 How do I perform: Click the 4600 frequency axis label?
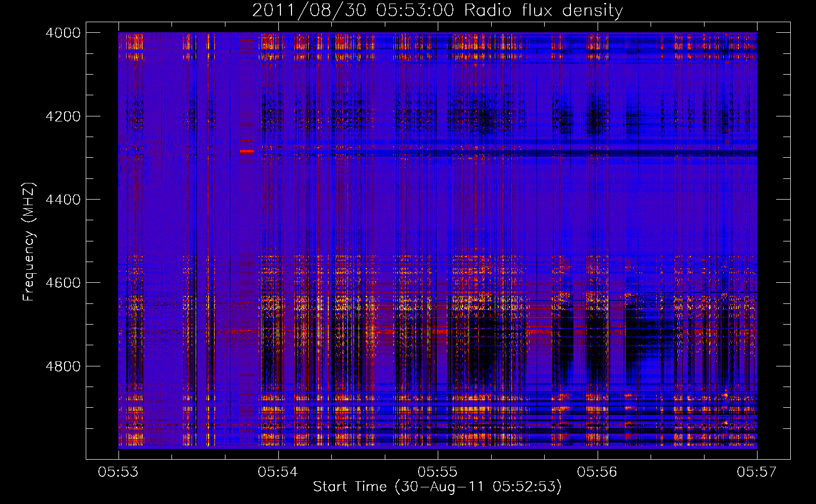63,283
